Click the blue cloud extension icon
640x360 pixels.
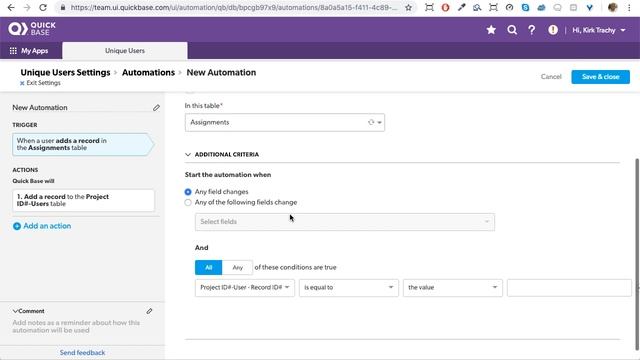click(x=541, y=7)
